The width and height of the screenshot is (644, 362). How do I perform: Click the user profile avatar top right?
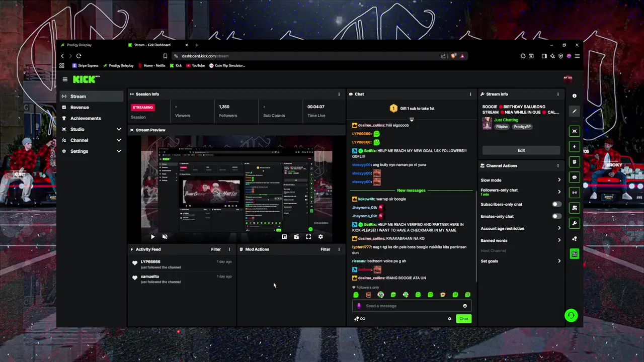pyautogui.click(x=568, y=78)
